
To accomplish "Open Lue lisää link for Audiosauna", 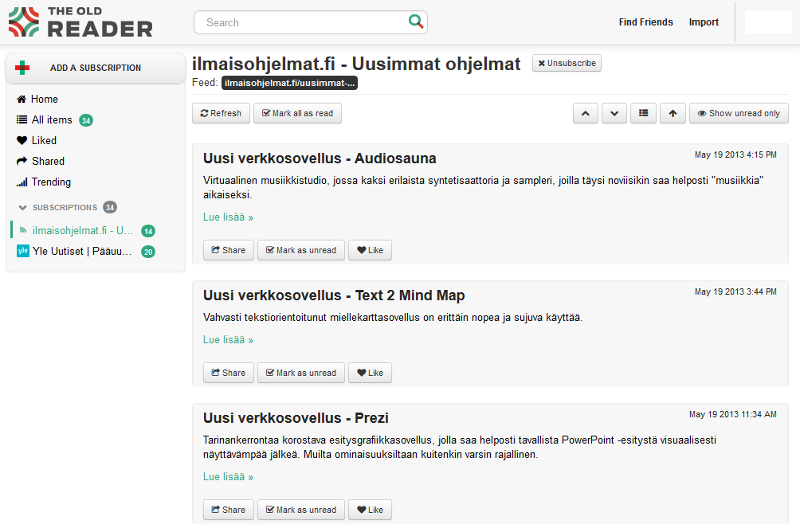I will (228, 217).
